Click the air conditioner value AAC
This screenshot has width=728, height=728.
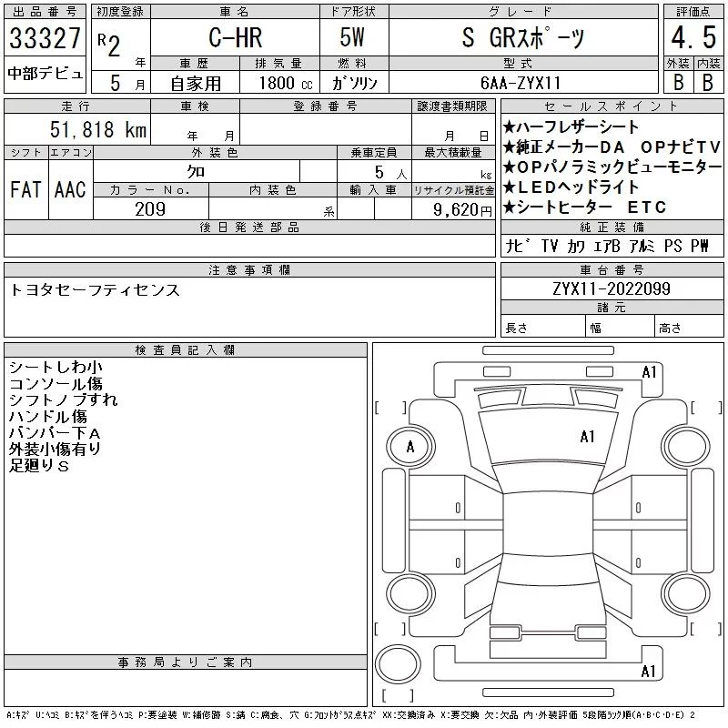(x=71, y=189)
